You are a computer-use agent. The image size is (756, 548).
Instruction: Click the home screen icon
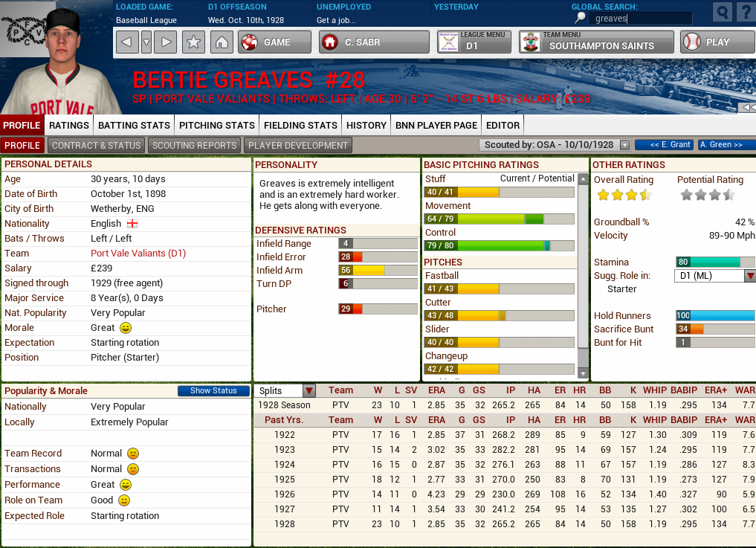pyautogui.click(x=222, y=42)
